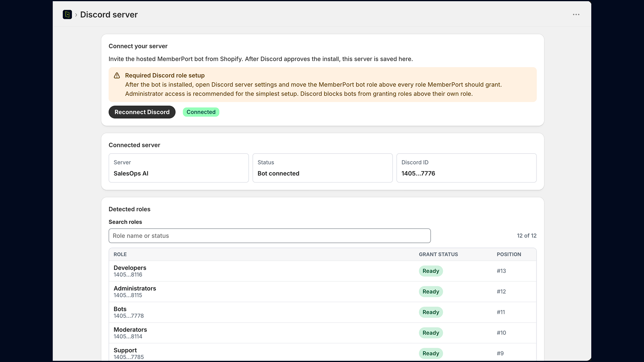Click the Bot connected status value

[279, 173]
